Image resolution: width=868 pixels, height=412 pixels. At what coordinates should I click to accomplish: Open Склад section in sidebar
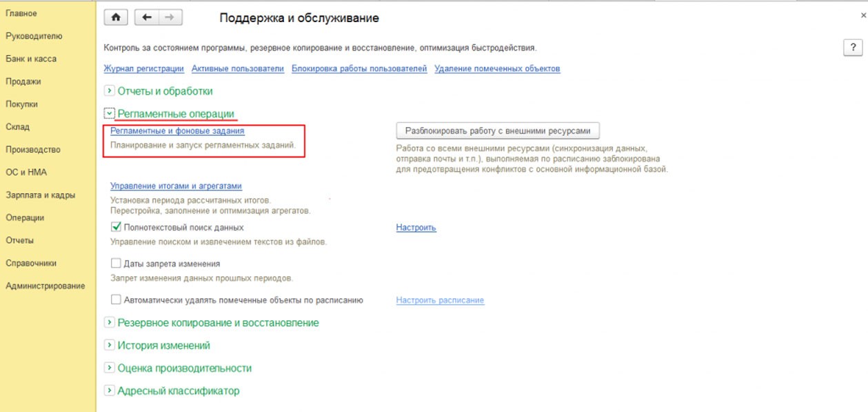[17, 127]
